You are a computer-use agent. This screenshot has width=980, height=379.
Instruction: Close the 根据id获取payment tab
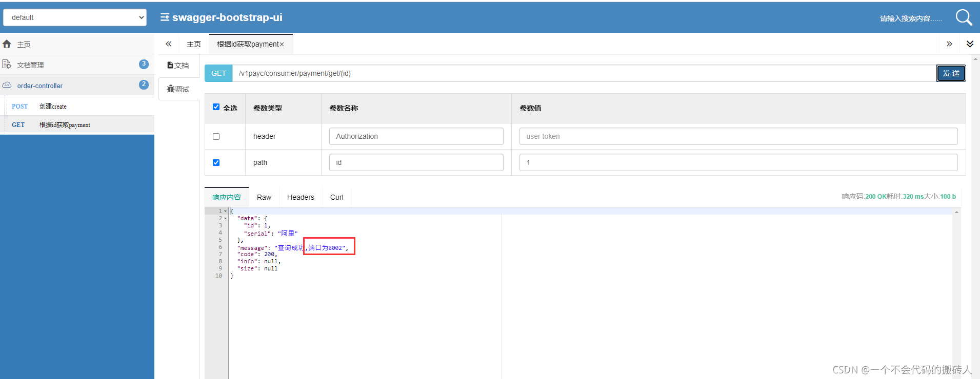[282, 45]
